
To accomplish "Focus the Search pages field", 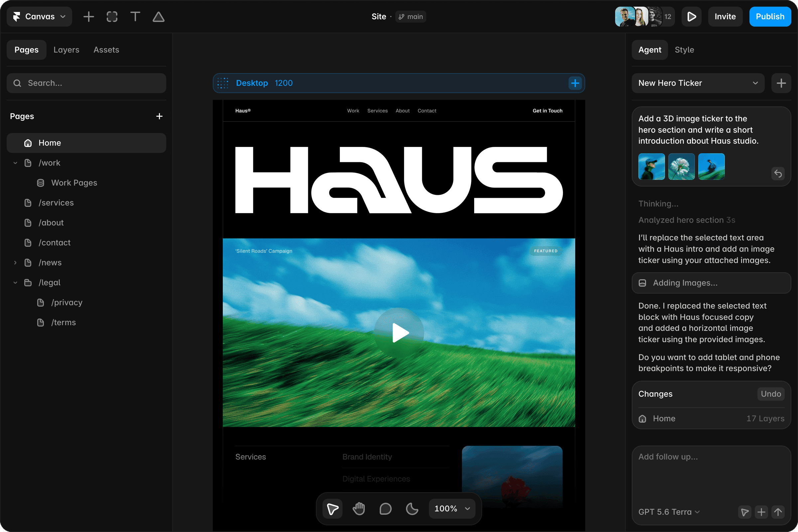I will point(86,83).
